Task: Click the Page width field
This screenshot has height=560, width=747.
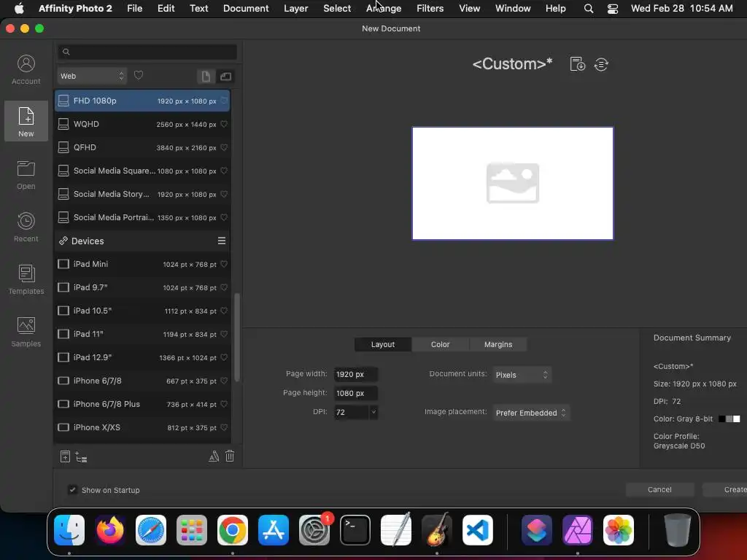Action: [x=356, y=374]
